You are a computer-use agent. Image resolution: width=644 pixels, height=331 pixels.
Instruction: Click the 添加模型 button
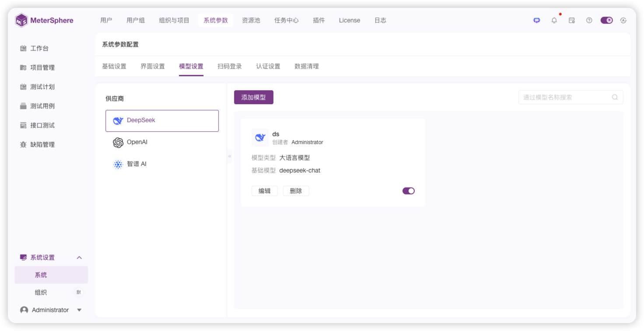pyautogui.click(x=254, y=97)
